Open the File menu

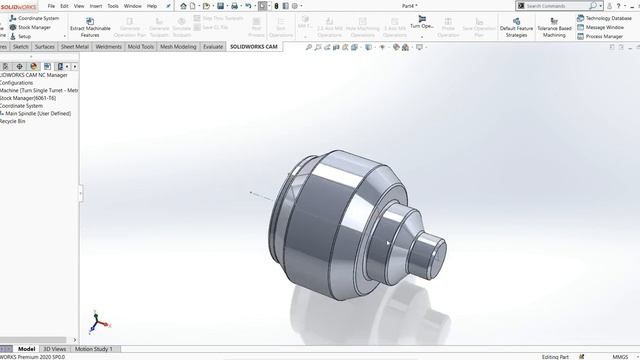(x=51, y=6)
